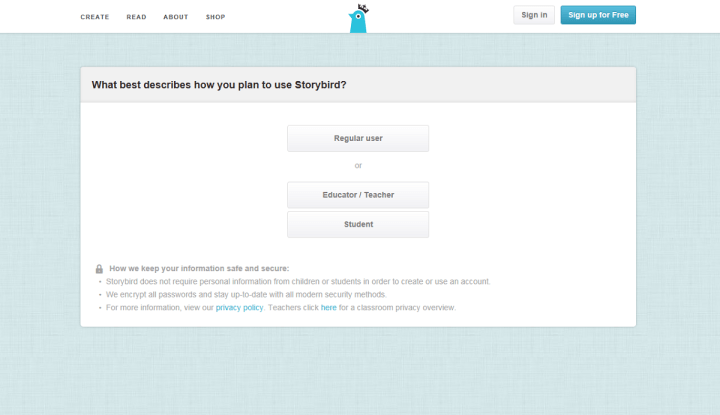Click the 'What best describes' heading text

coord(219,85)
